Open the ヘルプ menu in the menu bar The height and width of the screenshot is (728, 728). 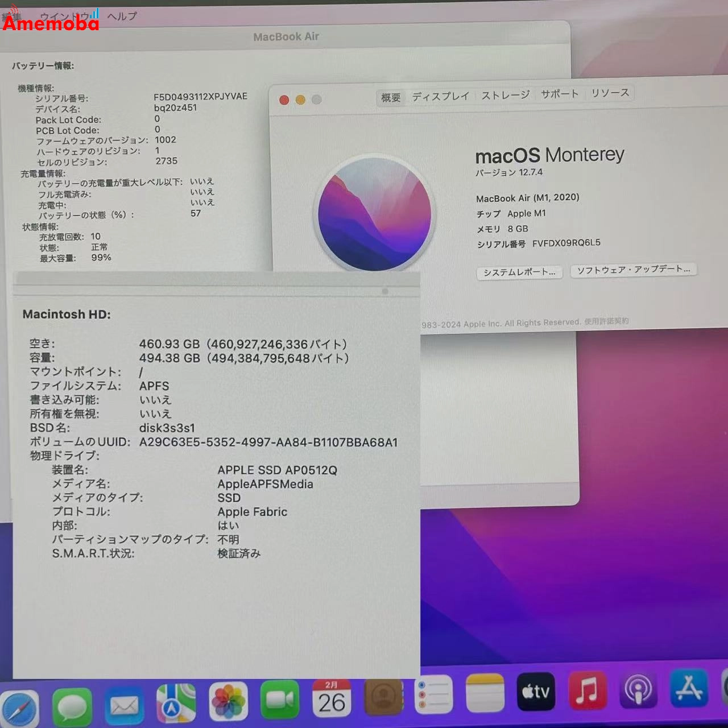[121, 16]
